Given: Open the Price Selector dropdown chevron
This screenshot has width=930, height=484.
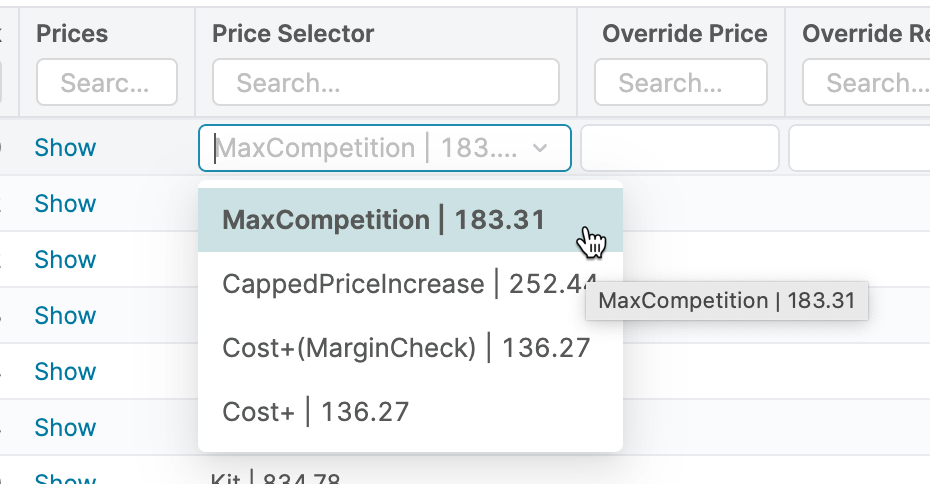Looking at the screenshot, I should pos(540,148).
